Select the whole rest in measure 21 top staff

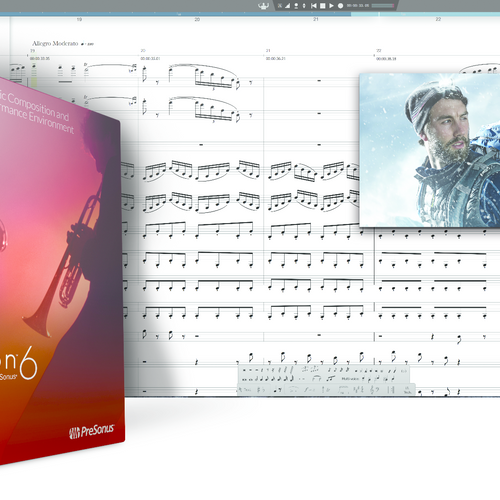point(319,81)
